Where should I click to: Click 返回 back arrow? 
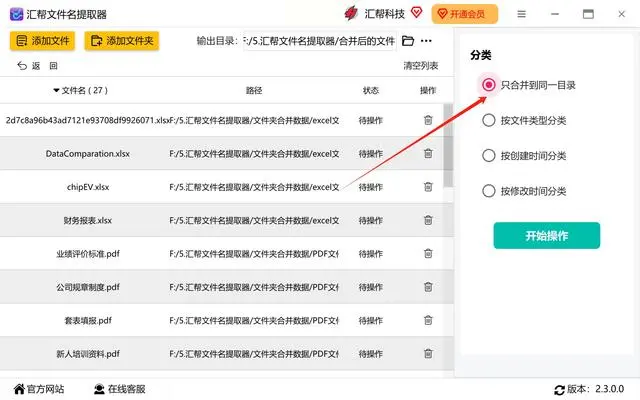[22, 66]
